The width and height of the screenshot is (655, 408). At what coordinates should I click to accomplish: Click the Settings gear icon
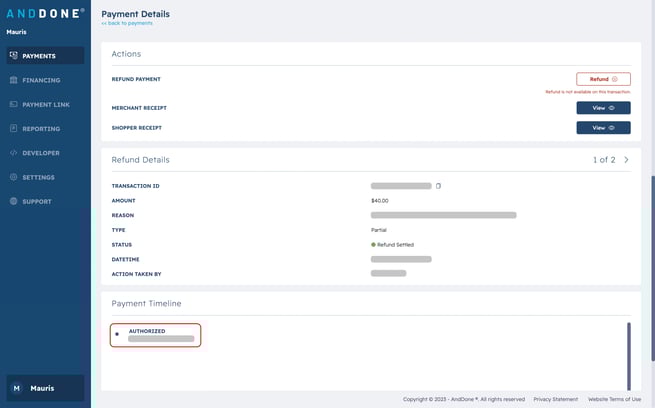[x=13, y=177]
